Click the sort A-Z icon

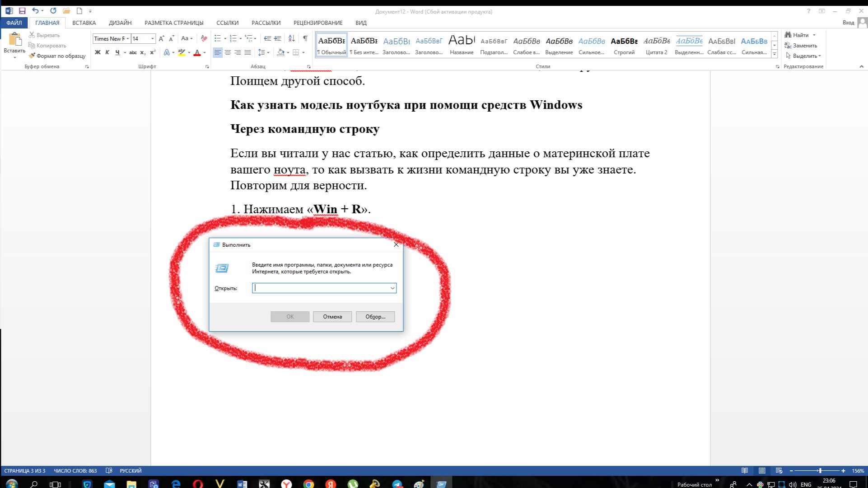[x=292, y=38]
